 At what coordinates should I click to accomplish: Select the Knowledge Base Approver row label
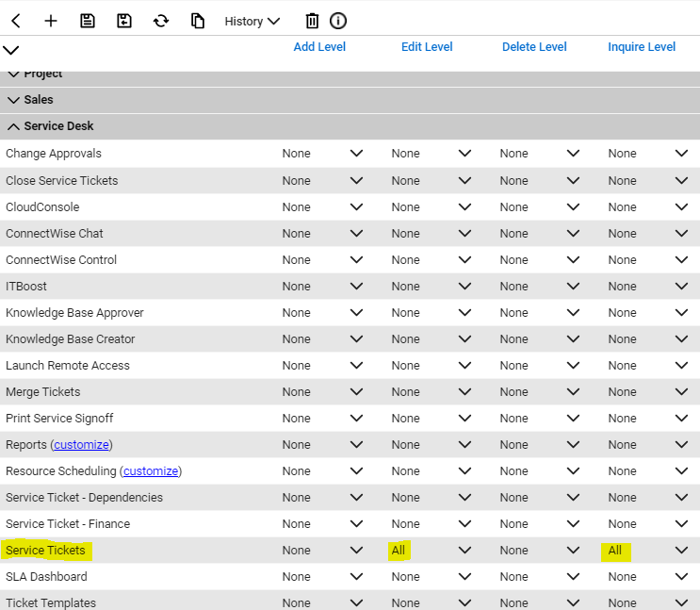point(74,313)
